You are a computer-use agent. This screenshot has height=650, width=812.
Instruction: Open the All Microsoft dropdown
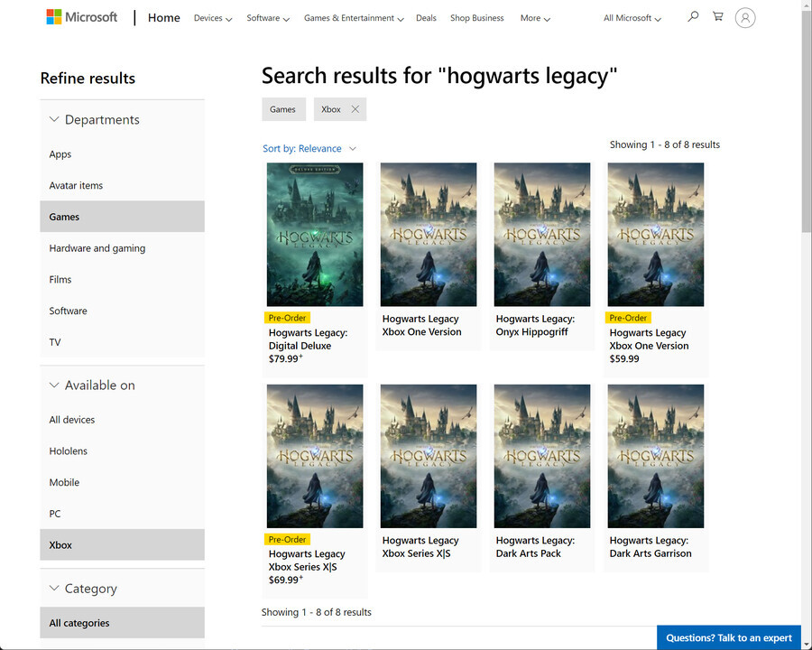click(632, 18)
